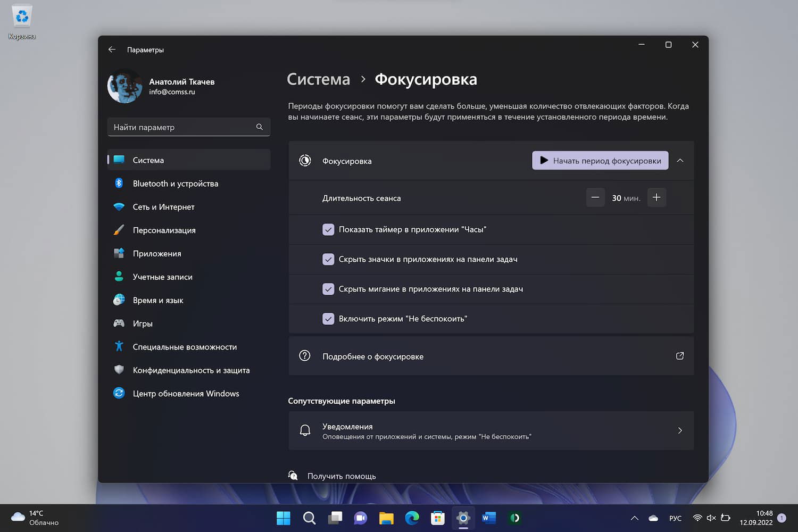Click the Получить помощь headset icon
This screenshot has width=798, height=532.
[293, 476]
